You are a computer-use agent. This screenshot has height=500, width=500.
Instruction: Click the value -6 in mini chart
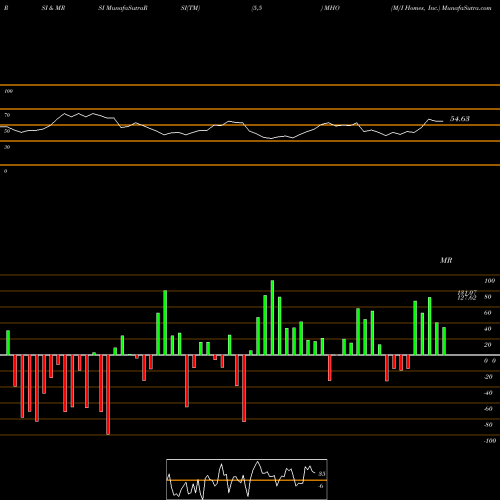[321, 486]
